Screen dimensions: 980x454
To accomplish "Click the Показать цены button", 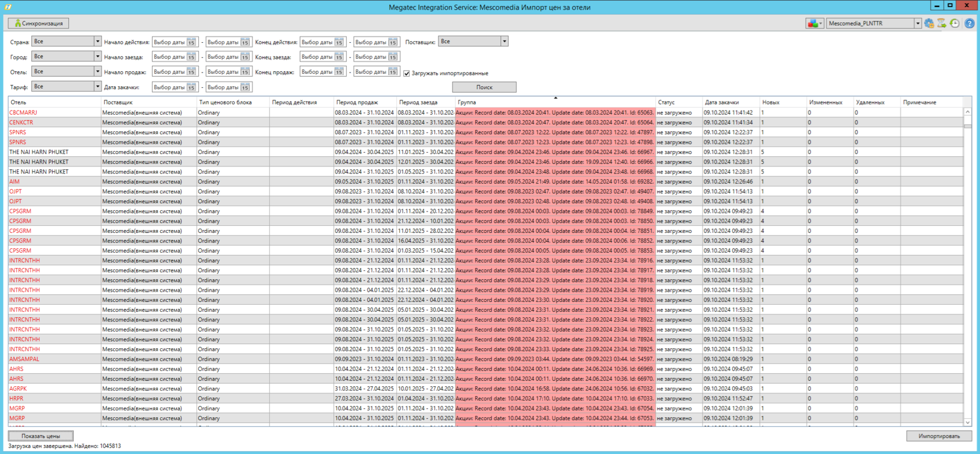I will point(40,436).
